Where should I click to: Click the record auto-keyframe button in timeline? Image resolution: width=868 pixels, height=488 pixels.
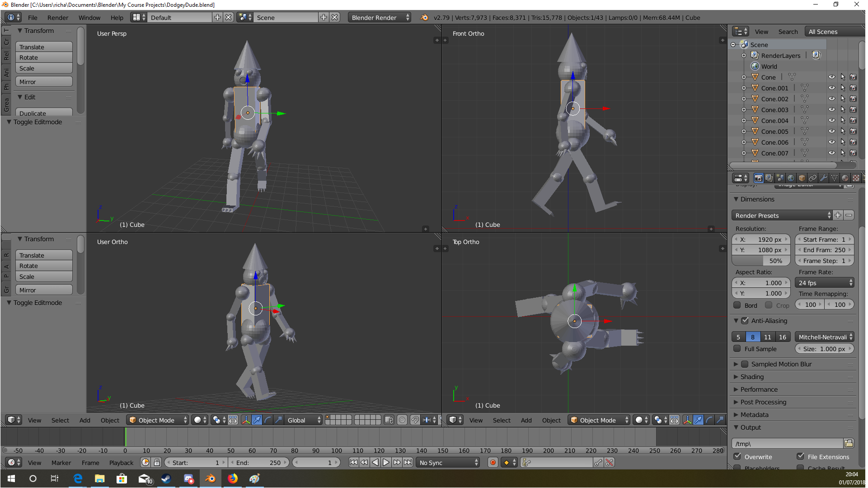click(493, 463)
